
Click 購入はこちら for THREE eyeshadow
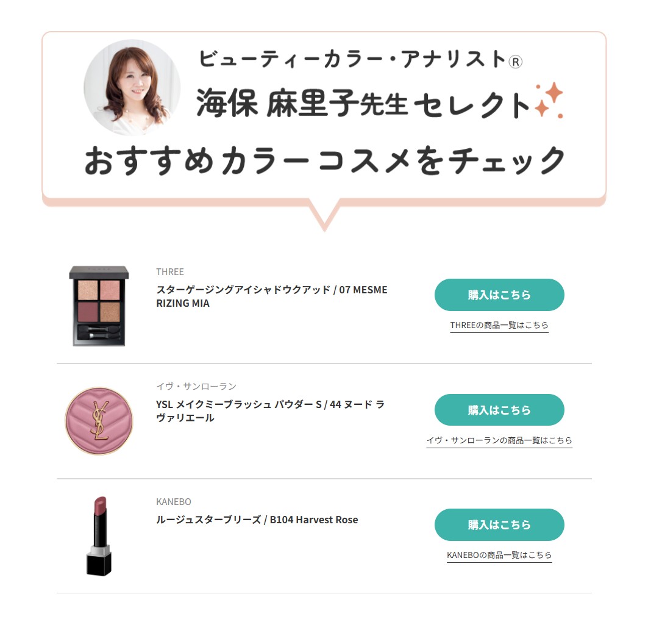point(499,295)
